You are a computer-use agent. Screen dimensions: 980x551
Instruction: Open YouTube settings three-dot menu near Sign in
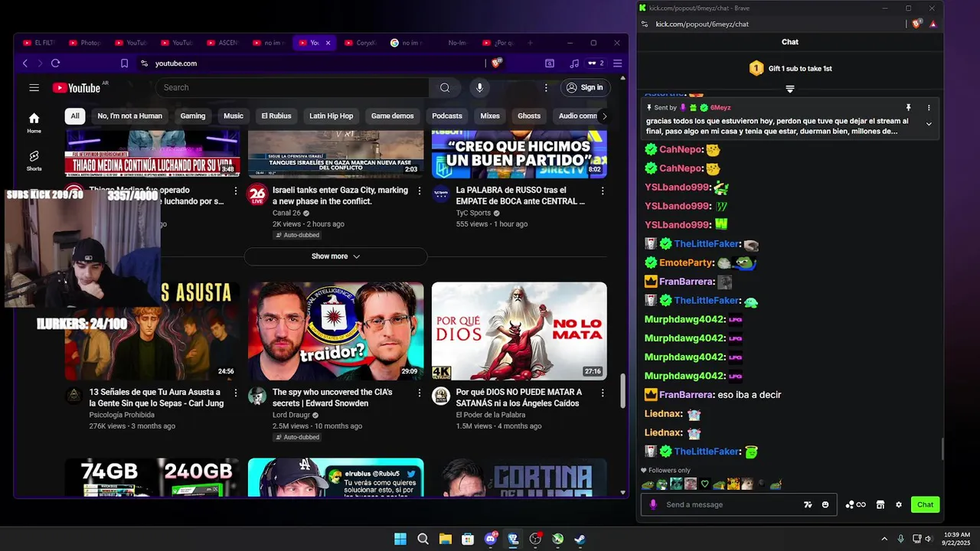pos(546,87)
